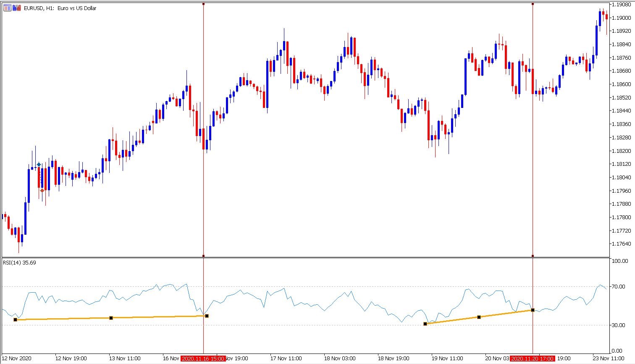Select the end anchor of the first RSI trendline

207,316
